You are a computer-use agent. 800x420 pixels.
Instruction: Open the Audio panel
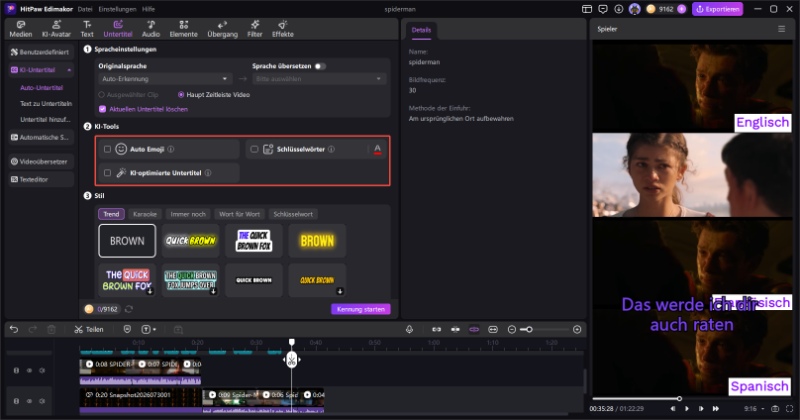click(151, 29)
